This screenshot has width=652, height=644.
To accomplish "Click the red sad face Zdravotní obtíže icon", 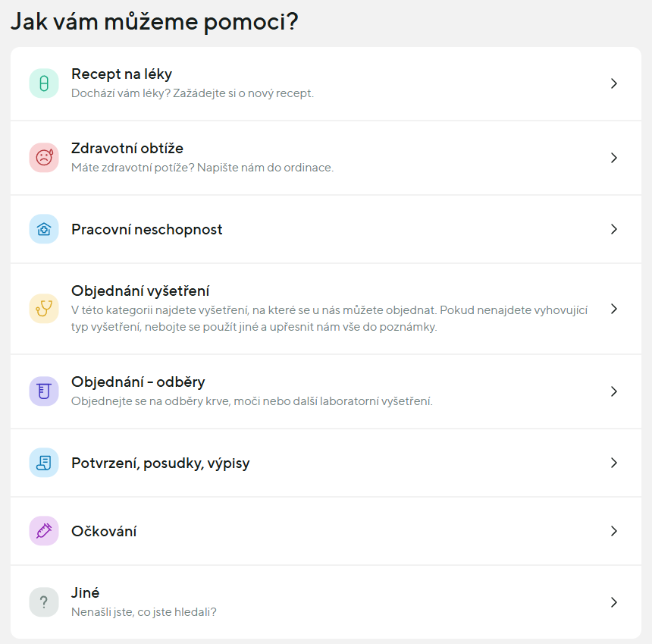I will click(x=44, y=158).
